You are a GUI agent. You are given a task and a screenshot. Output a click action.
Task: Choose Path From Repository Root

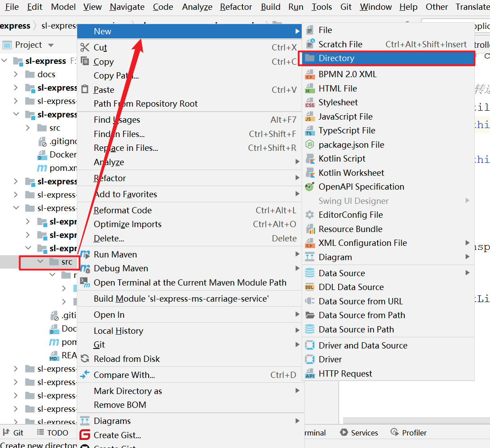click(190, 104)
